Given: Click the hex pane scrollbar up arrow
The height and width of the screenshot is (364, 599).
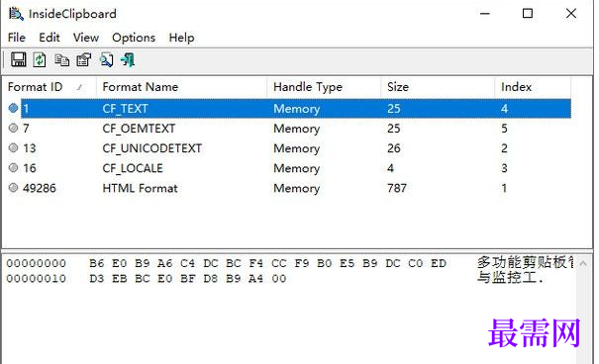Looking at the screenshot, I should pyautogui.click(x=583, y=263).
